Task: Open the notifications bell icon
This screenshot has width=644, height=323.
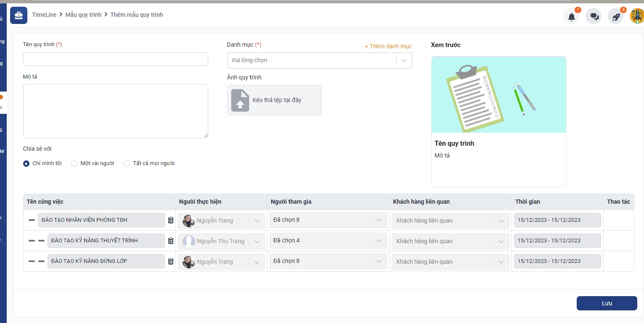Action: coord(571,17)
